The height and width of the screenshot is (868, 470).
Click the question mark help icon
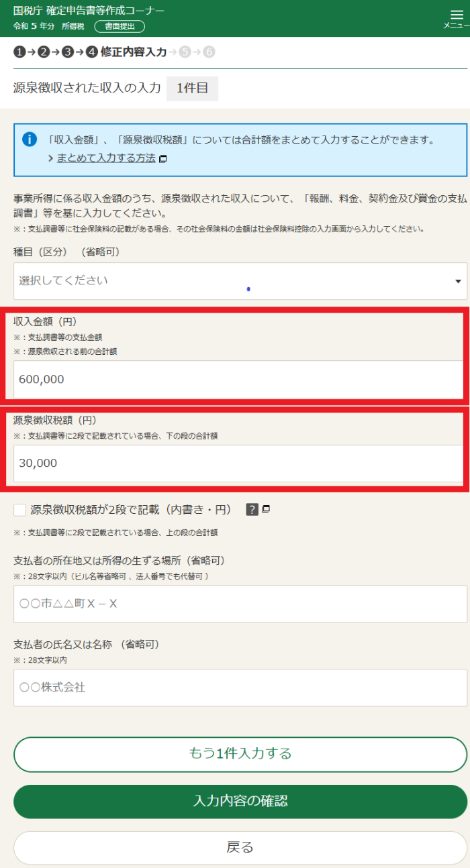click(252, 510)
